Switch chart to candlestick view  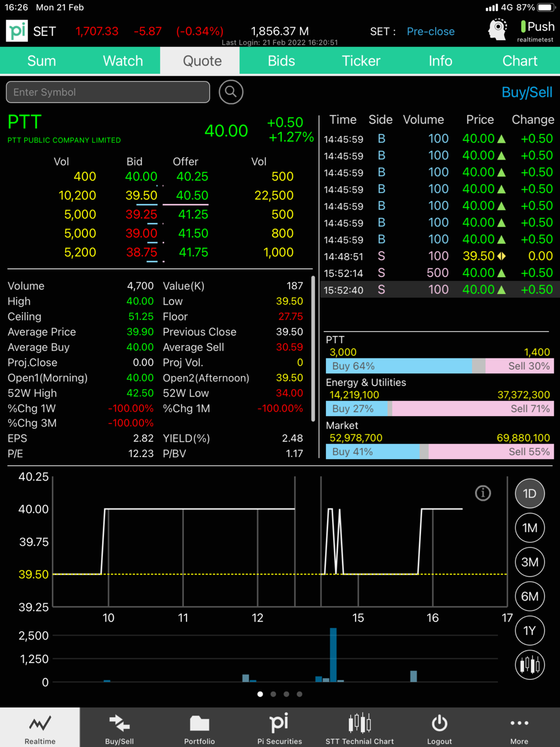[530, 665]
